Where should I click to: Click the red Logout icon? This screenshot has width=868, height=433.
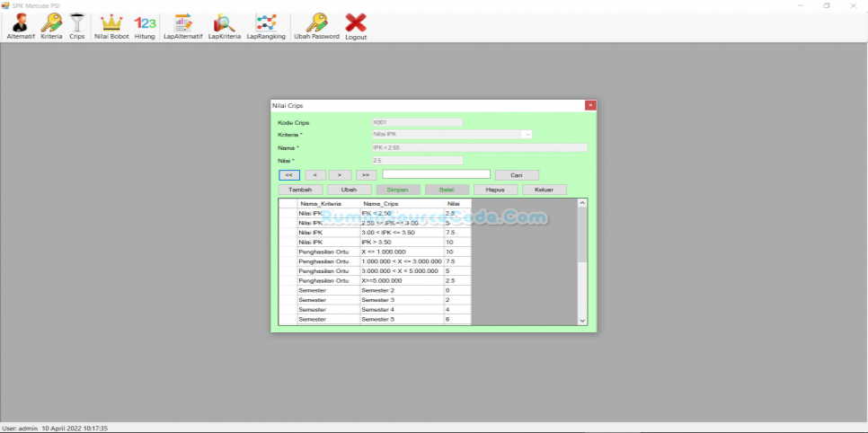[x=356, y=24]
